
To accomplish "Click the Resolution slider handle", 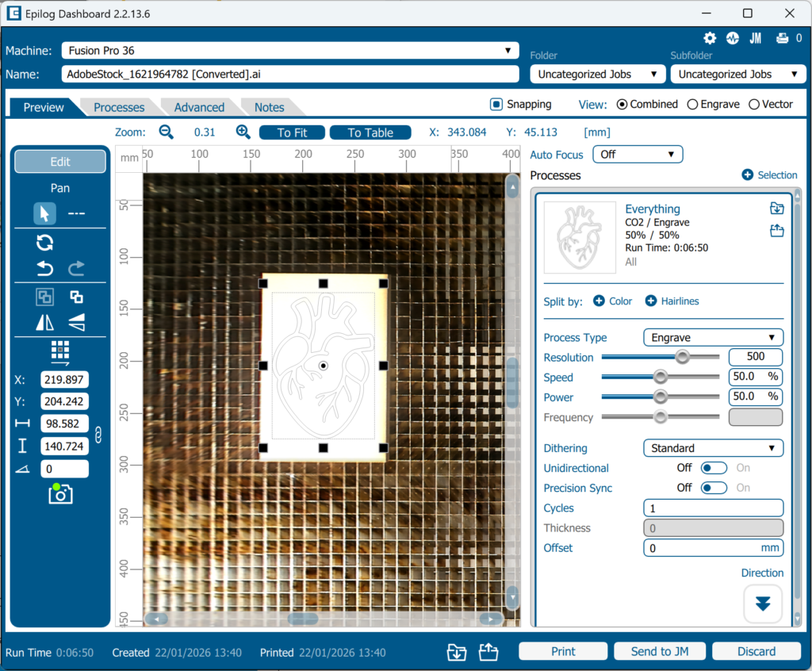I will pyautogui.click(x=683, y=357).
